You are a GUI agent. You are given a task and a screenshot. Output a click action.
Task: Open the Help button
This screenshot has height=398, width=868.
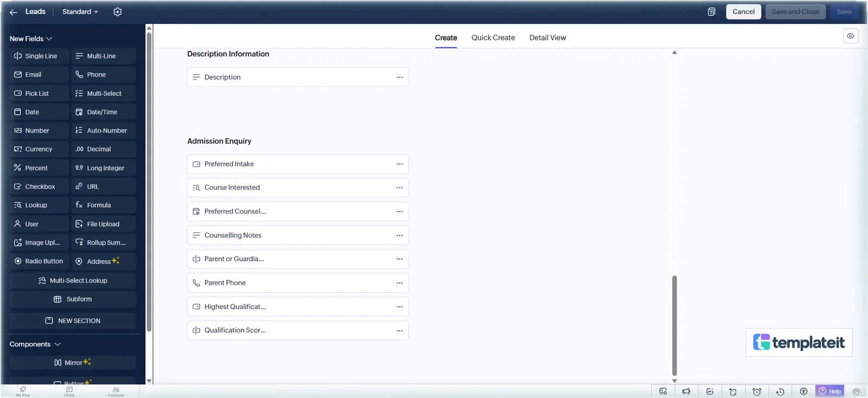coord(830,391)
